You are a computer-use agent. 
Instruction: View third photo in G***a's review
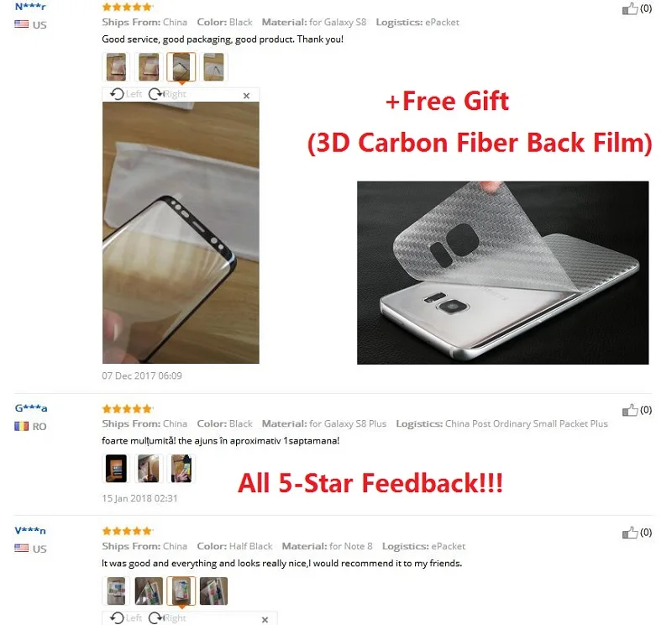click(x=181, y=469)
